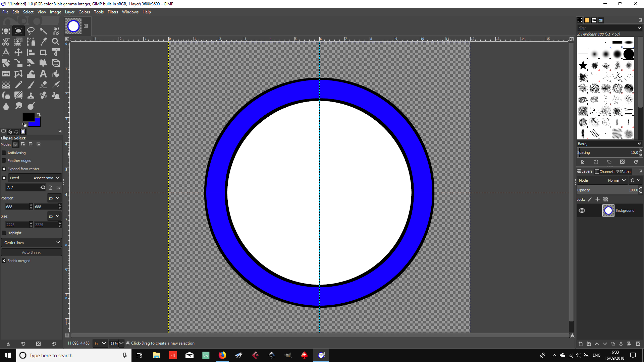Open layer Mode Normal dropdown

(616, 180)
